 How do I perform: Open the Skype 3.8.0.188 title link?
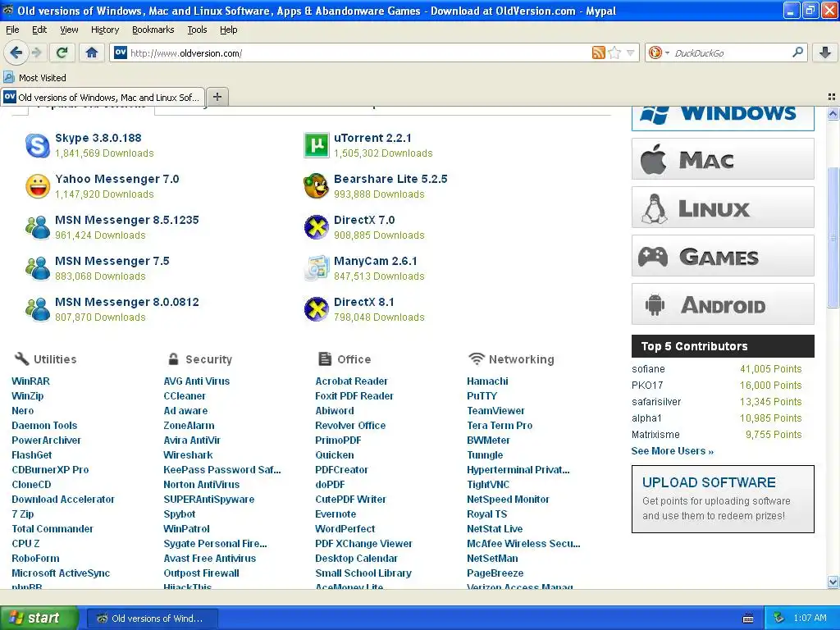(x=98, y=138)
